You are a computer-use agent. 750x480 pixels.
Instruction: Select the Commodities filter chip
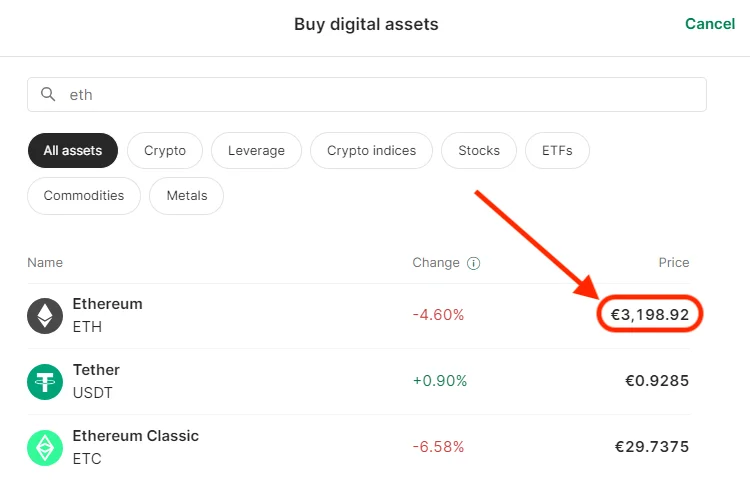tap(84, 196)
